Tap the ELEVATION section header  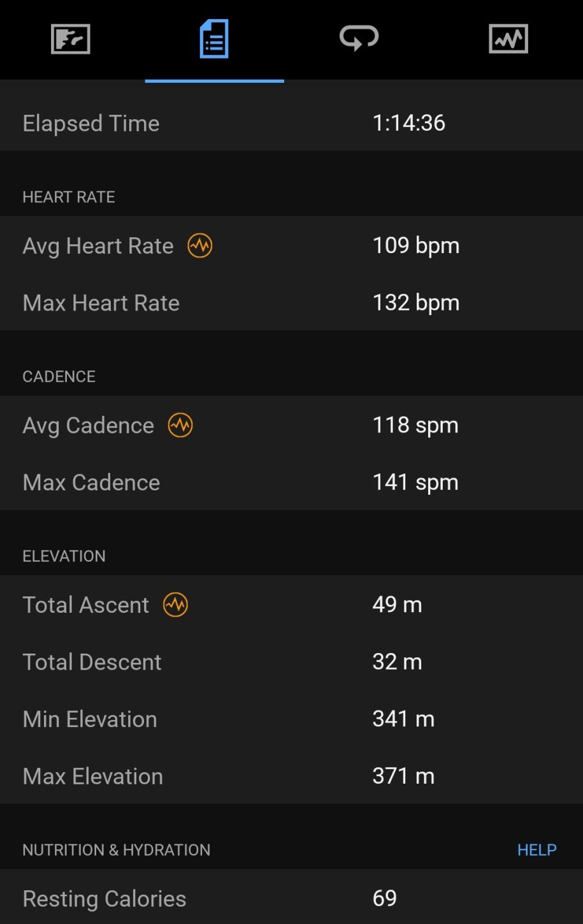tap(64, 556)
